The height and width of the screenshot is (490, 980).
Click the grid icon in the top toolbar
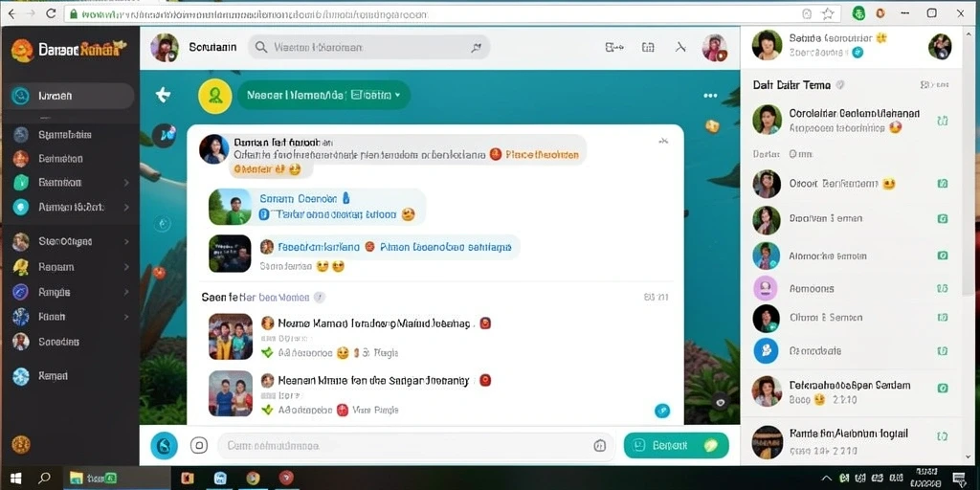point(648,47)
